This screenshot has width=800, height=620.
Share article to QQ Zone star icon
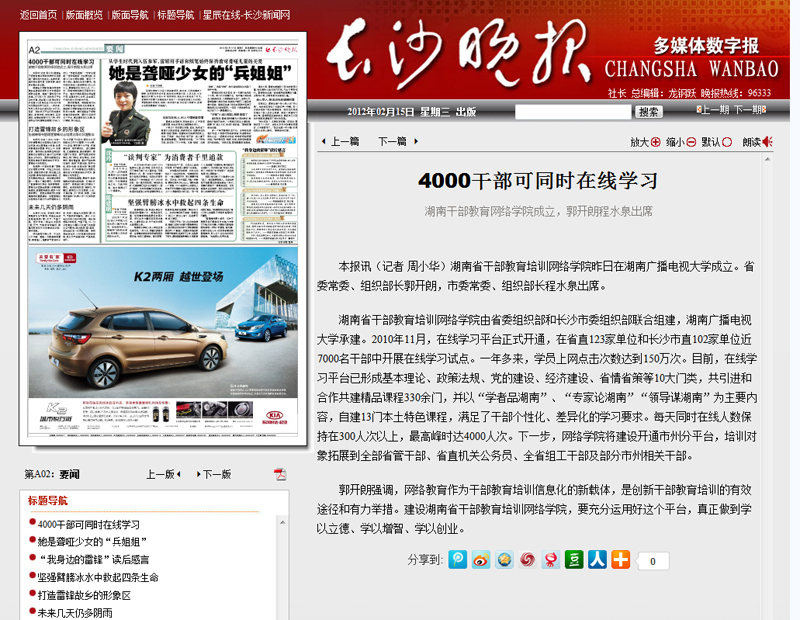point(504,560)
